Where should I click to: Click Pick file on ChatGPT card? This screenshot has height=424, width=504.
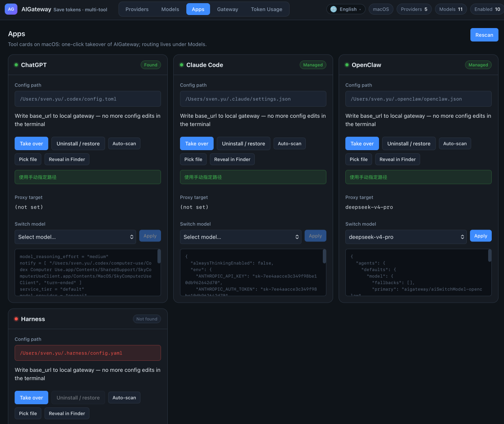click(x=28, y=159)
